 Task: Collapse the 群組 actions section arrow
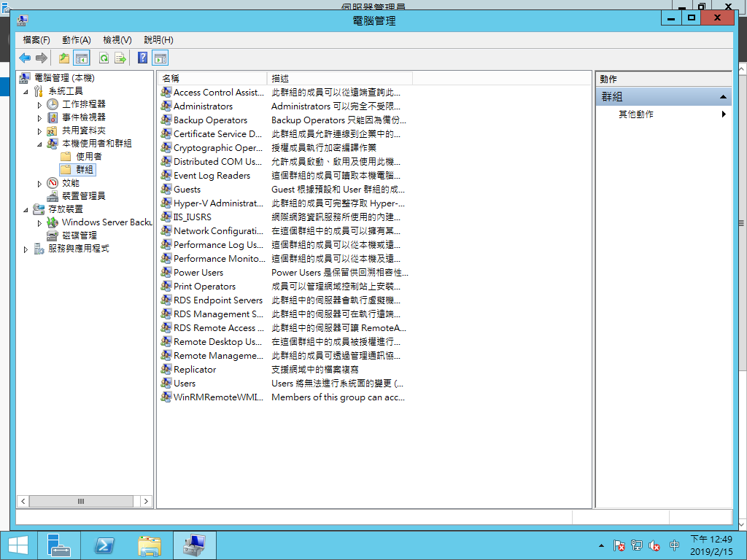pyautogui.click(x=723, y=97)
